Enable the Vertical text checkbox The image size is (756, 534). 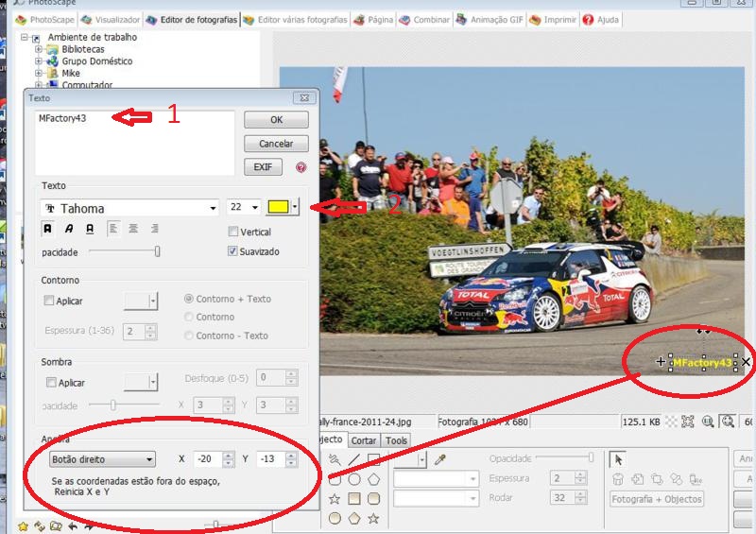tap(232, 232)
